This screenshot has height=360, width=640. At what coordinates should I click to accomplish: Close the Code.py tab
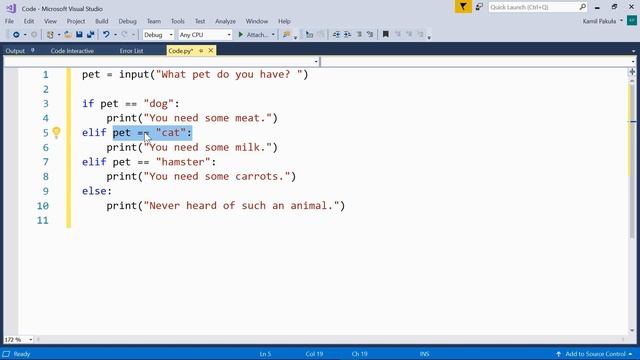tap(211, 51)
